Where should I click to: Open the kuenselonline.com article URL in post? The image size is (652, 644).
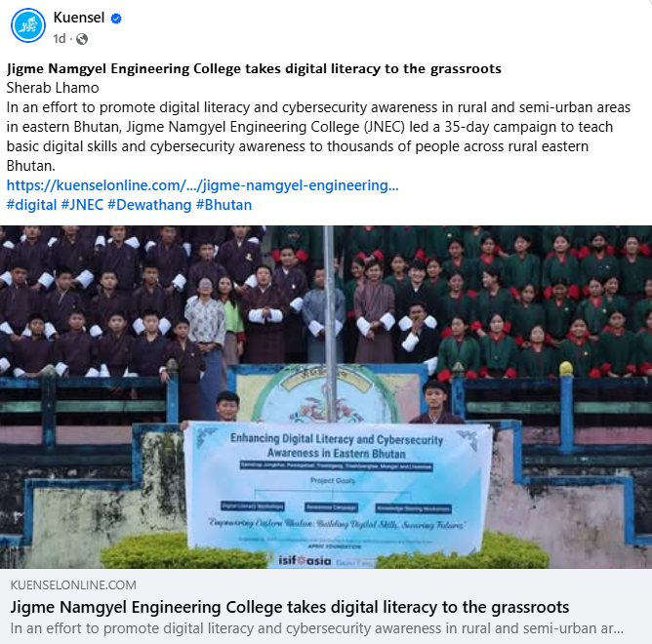tap(202, 185)
